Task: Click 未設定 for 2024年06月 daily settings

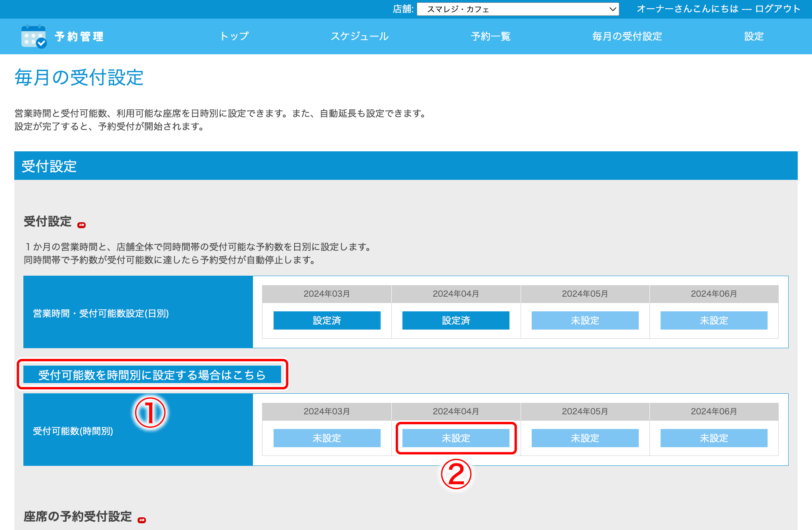Action: click(714, 321)
